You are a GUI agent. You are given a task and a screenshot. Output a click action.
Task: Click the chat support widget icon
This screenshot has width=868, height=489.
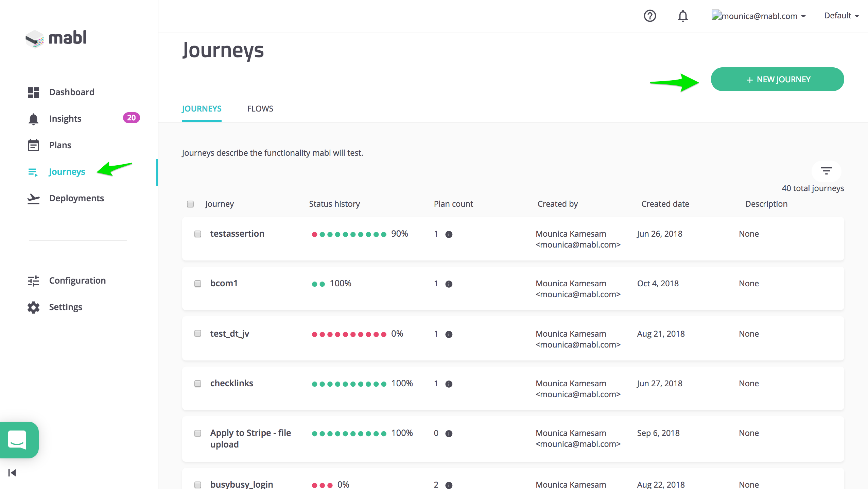(x=18, y=439)
